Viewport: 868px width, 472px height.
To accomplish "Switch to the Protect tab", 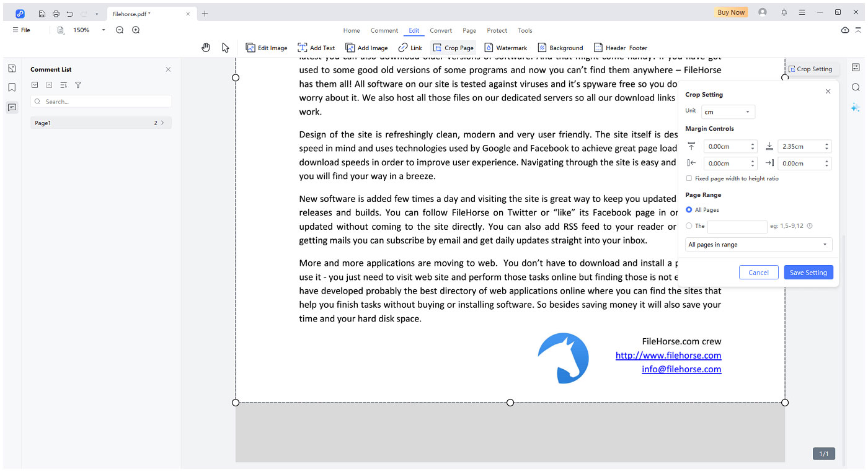I will pyautogui.click(x=497, y=30).
